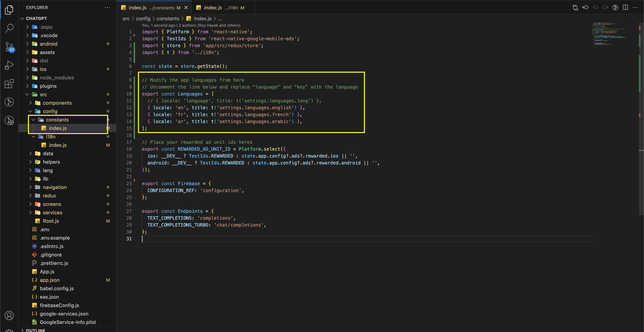Click 'REWARDED_AD_UNIT_ID' constant on line 18
This screenshot has height=332, width=644.
(204, 149)
